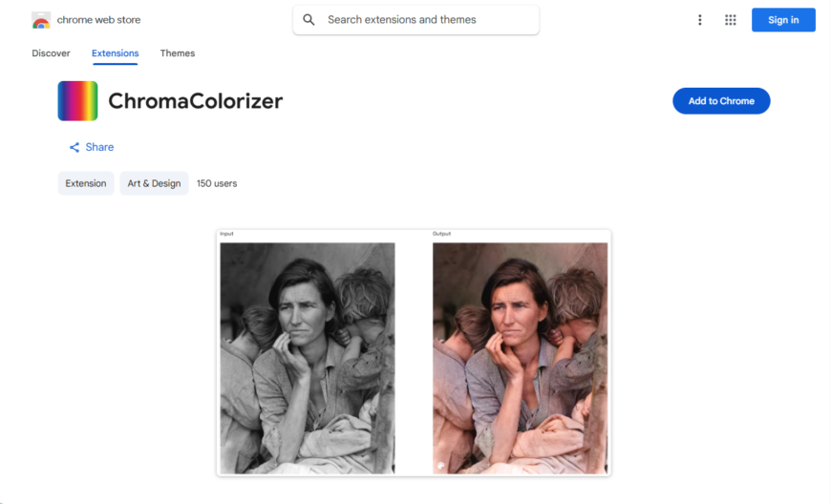Open the black-and-white Input photo

pos(308,358)
